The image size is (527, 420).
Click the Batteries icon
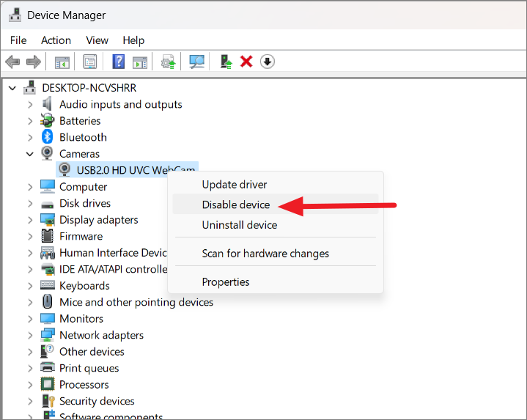(x=47, y=120)
